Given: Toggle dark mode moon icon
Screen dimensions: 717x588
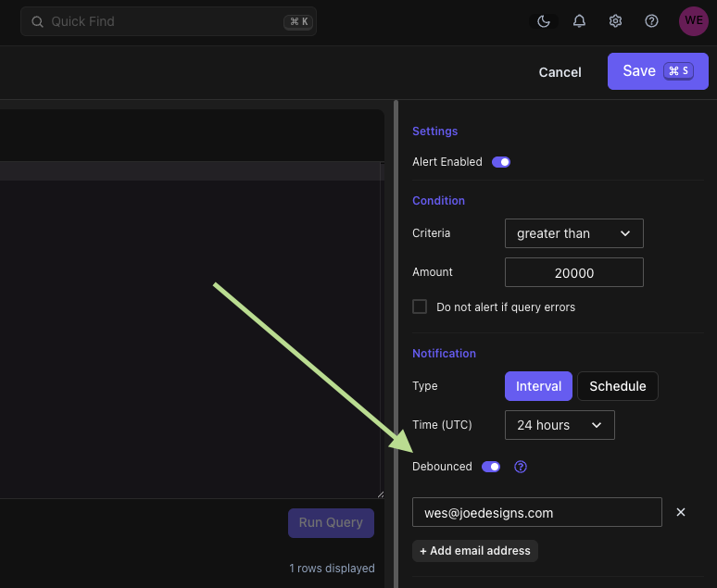Looking at the screenshot, I should (544, 21).
